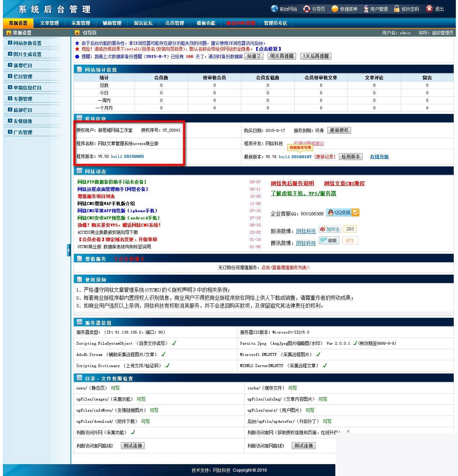Image resolution: width=458 pixels, height=476 pixels.
Task: Click the lifebuoy icon for 引导页
Action: point(307,9)
